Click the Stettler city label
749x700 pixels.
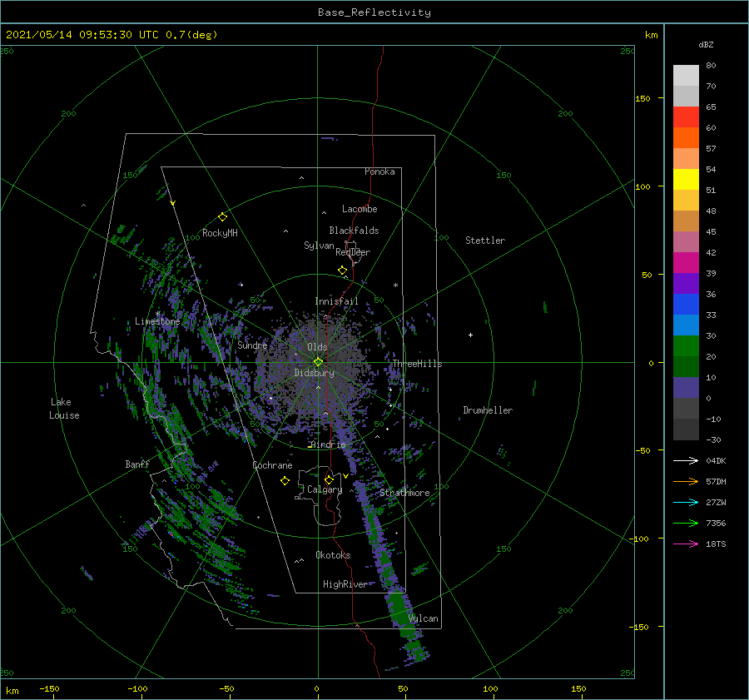coord(485,241)
